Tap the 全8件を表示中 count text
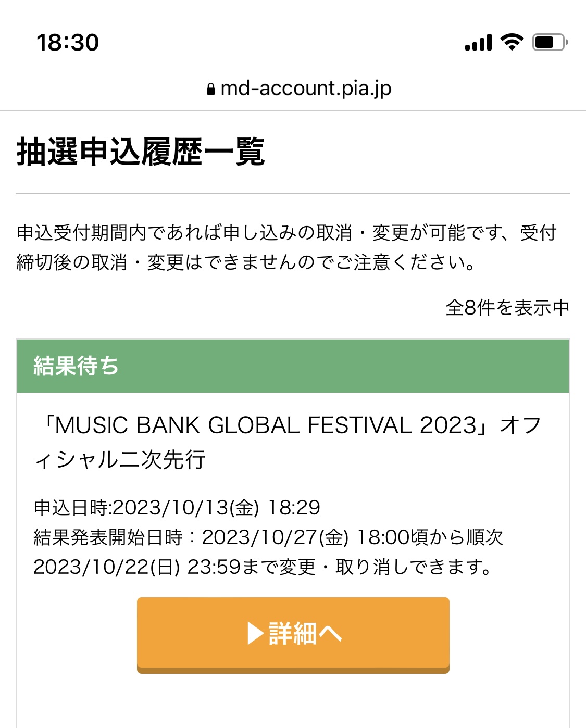Screen dimensions: 586x728 coord(507,308)
